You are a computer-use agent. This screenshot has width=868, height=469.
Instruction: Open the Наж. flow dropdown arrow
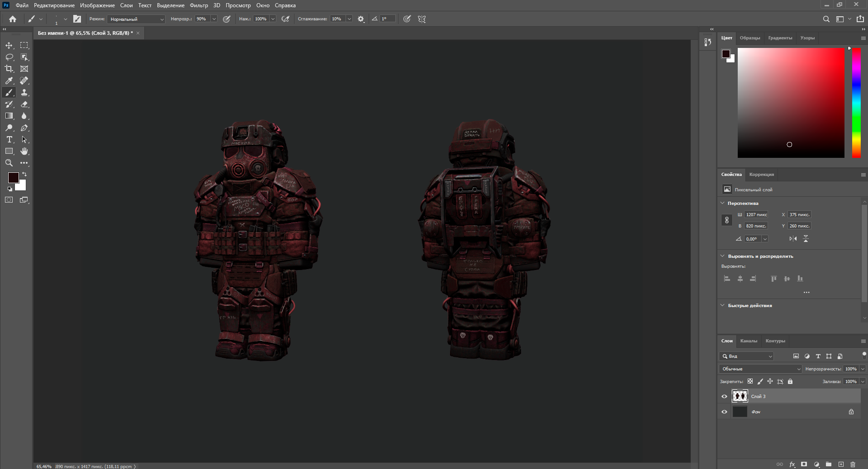[273, 19]
